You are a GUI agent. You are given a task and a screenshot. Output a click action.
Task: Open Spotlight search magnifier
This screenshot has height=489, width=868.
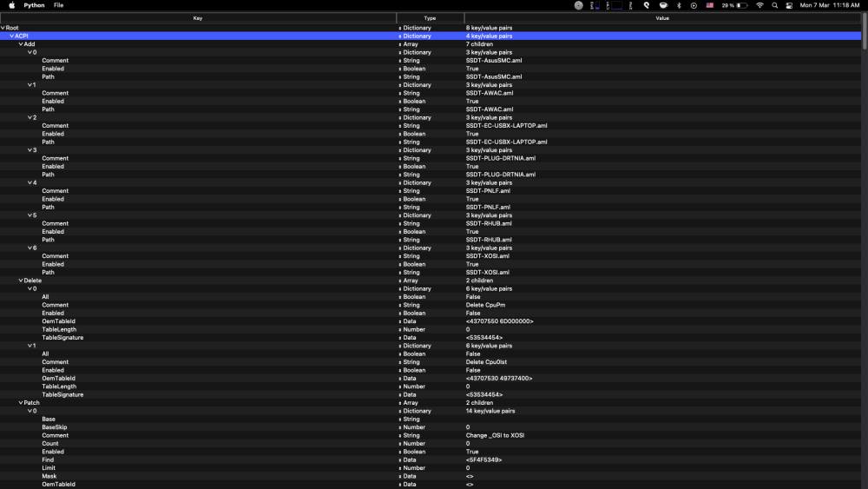pos(775,5)
